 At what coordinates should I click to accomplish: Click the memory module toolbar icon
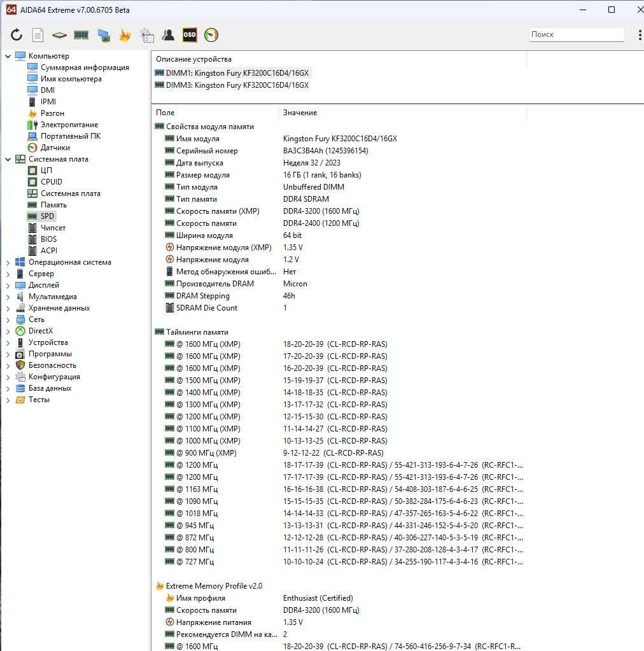pos(81,35)
